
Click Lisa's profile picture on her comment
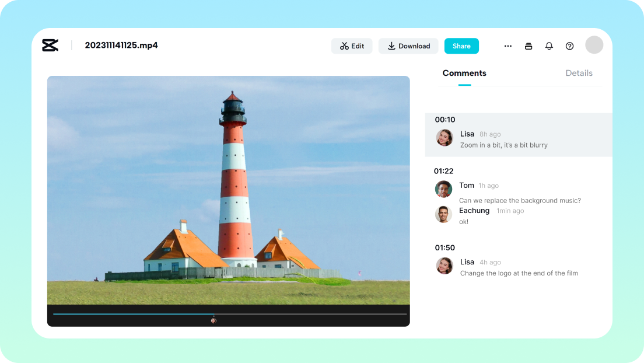[x=444, y=138]
